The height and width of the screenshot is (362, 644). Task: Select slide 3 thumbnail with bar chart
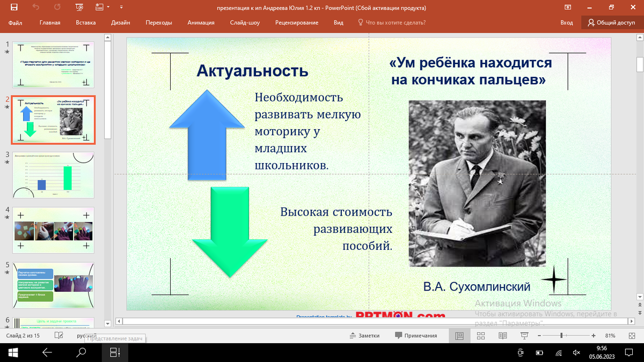(x=53, y=175)
